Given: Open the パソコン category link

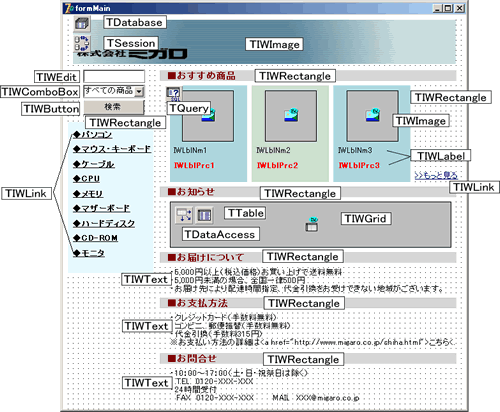Looking at the screenshot, I should click(x=92, y=134).
